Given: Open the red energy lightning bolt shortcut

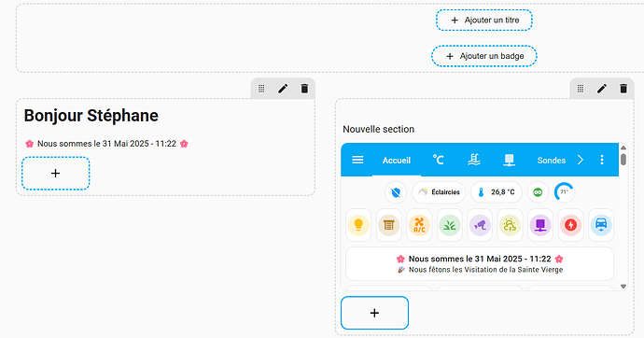Looking at the screenshot, I should tap(571, 225).
